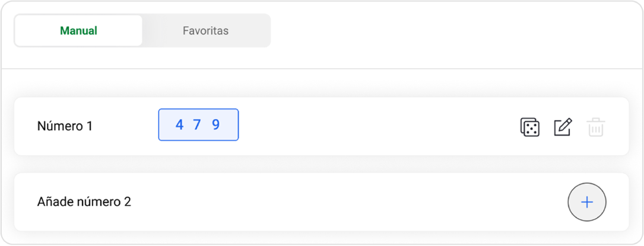
Task: Click the left edge of the blue number box
Action: [160, 124]
